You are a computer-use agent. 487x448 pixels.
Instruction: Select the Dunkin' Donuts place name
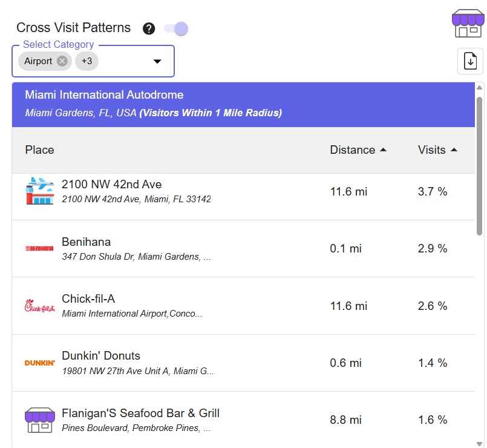[x=101, y=355]
